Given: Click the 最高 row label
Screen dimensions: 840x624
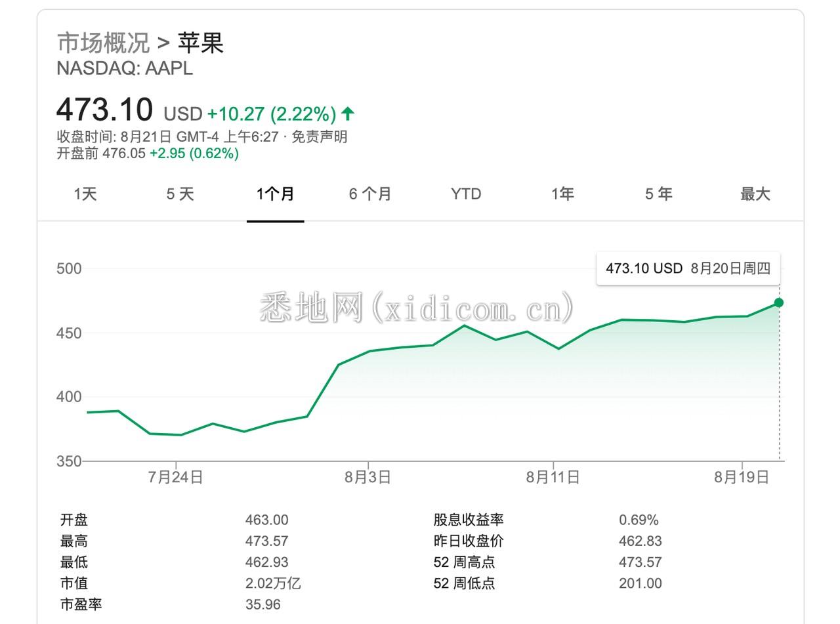Looking at the screenshot, I should [74, 541].
